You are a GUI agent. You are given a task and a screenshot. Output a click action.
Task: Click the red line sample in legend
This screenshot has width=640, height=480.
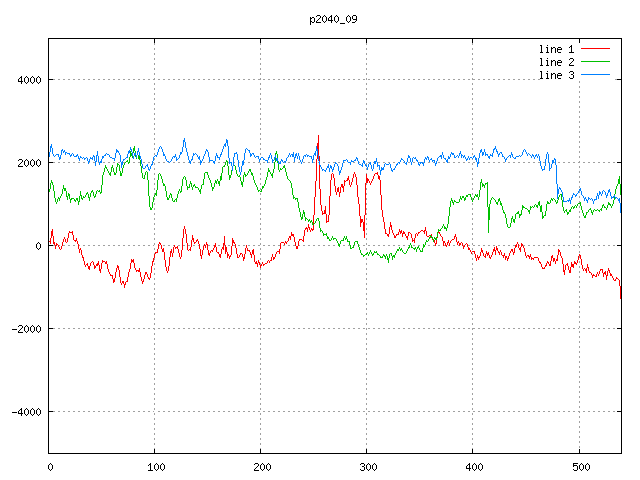596,48
